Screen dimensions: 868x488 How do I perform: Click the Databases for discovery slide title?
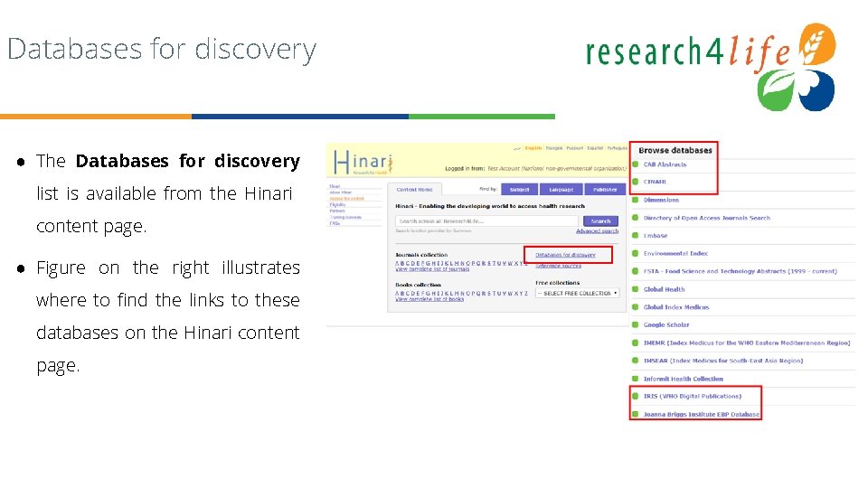pos(162,49)
